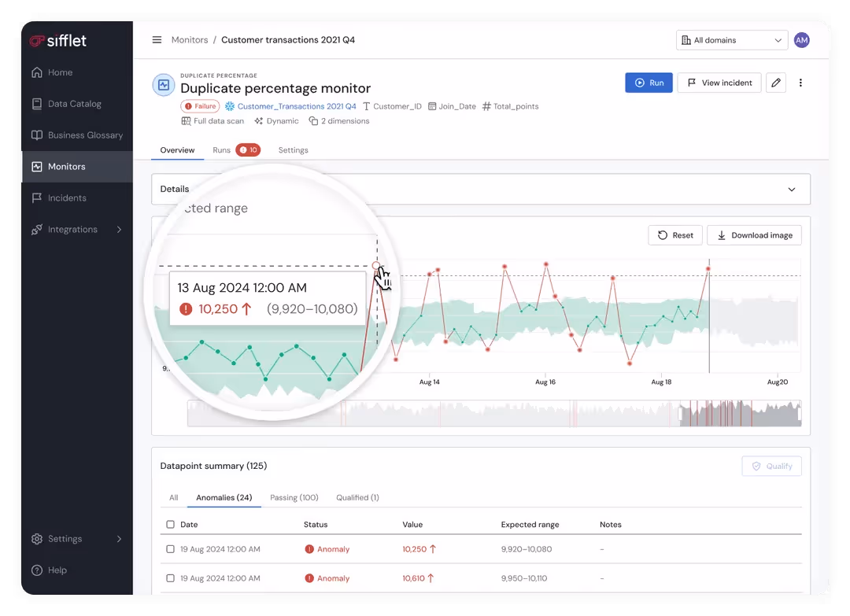Click the calendar icon before Join_Date
The width and height of the screenshot is (850, 616).
tap(432, 106)
